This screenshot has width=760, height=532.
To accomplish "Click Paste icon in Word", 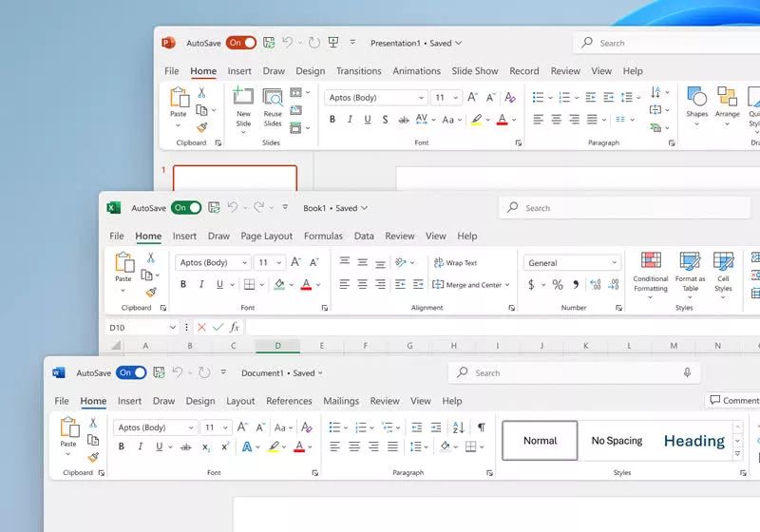I will [69, 427].
